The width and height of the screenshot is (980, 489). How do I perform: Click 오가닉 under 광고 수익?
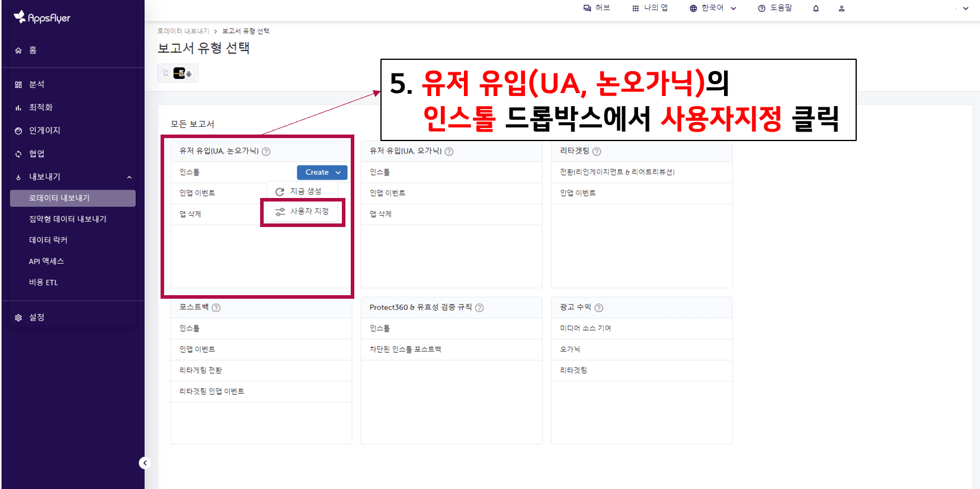[x=642, y=350]
